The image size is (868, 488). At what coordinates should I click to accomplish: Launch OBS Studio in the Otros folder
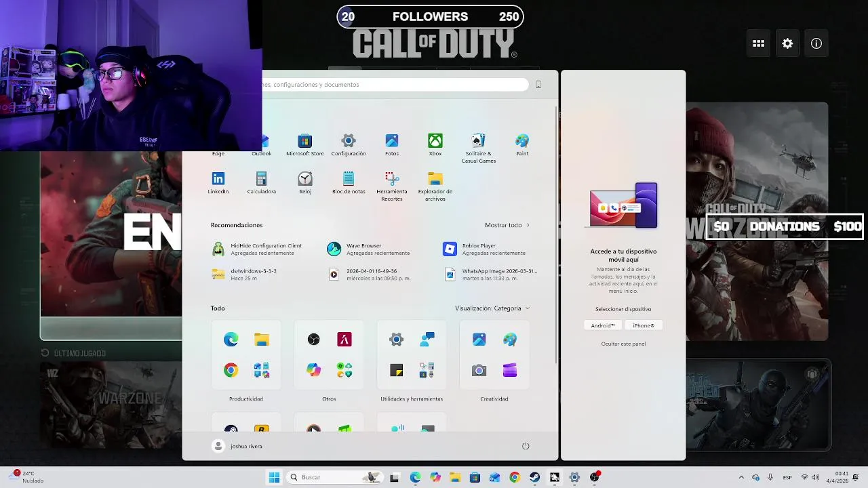pyautogui.click(x=313, y=340)
